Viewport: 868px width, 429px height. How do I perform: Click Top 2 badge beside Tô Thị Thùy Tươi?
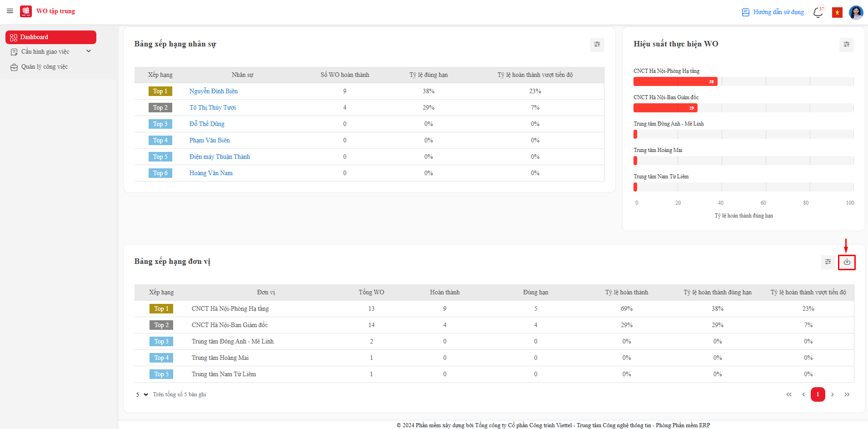160,108
